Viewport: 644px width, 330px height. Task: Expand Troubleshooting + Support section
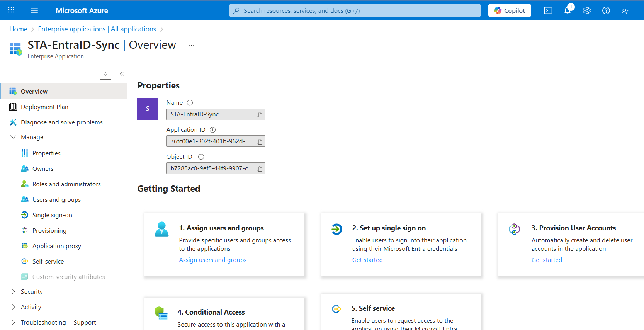tap(14, 323)
